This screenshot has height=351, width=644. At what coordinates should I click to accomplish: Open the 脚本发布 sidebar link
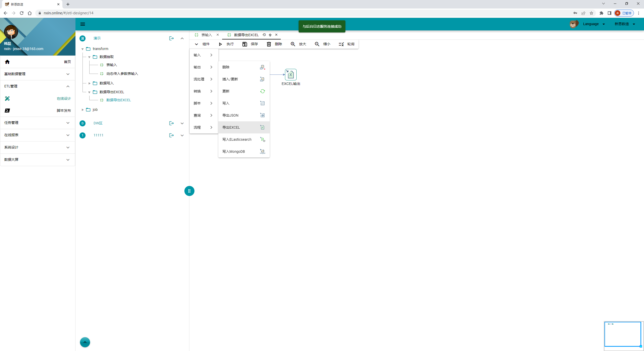64,111
